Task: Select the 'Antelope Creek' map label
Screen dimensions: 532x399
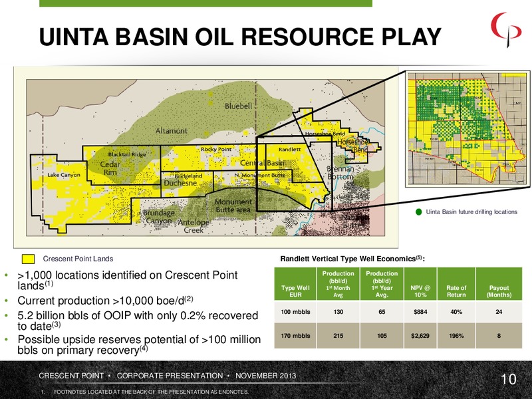Action: pos(194,226)
